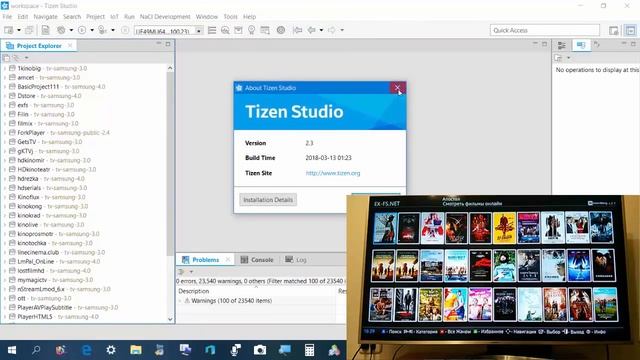This screenshot has width=640, height=360.
Task: Minimize the Project Explorer panel
Action: (159, 44)
